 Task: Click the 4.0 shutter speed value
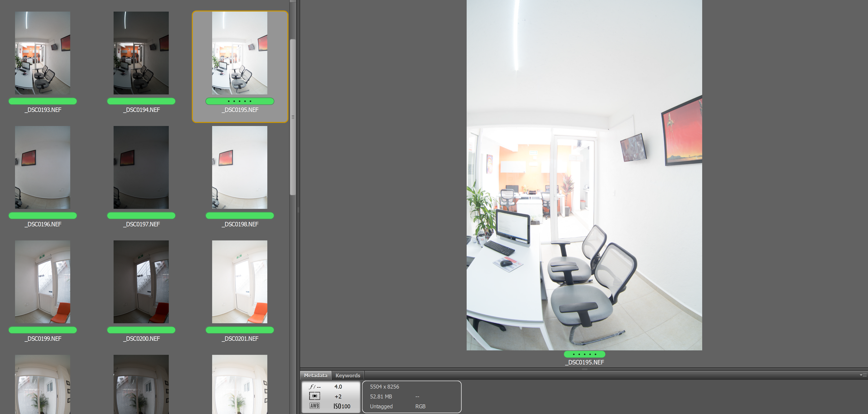tap(338, 387)
